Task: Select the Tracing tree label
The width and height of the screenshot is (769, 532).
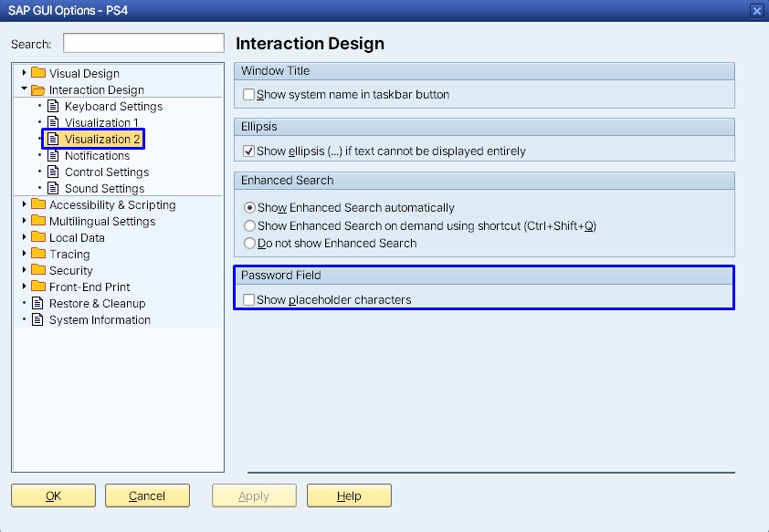Action: [69, 254]
